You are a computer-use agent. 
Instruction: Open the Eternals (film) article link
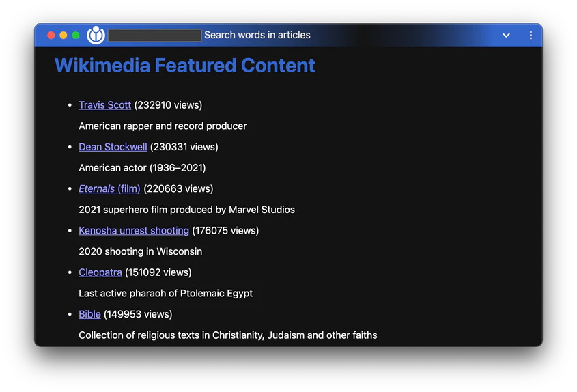point(110,188)
